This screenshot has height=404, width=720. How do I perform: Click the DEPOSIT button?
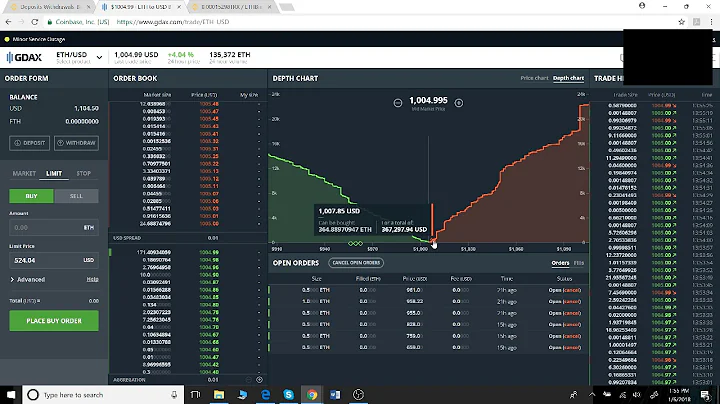(x=29, y=143)
